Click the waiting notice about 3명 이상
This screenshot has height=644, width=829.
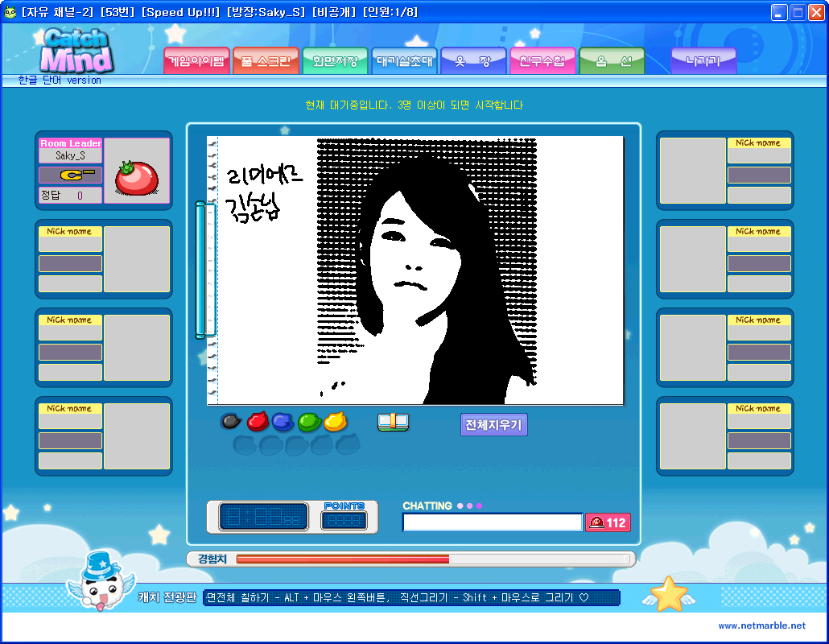(x=414, y=105)
